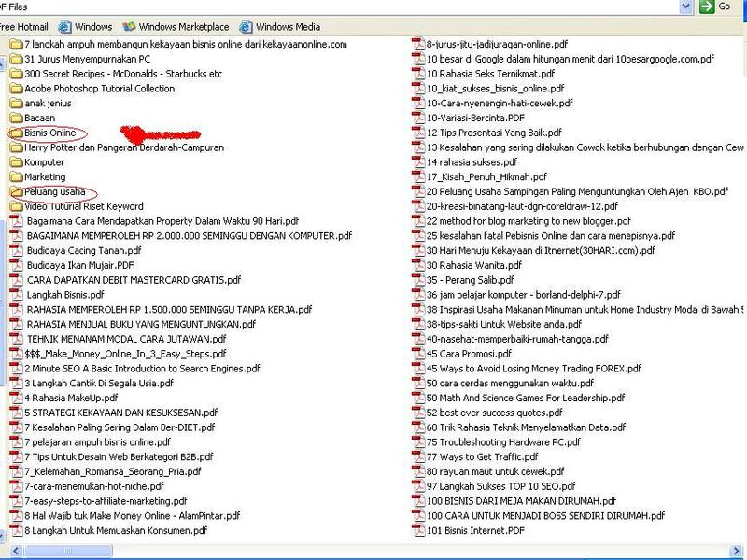Screen dimensions: 747x560
Task: Click PDF icon of Budidaya Ikan Mujair.PDF
Action: pos(17,265)
